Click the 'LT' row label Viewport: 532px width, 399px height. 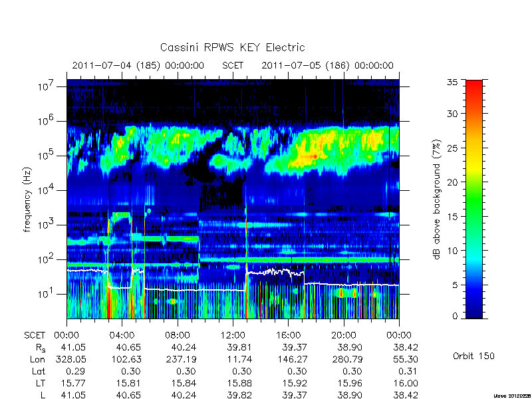coord(41,384)
